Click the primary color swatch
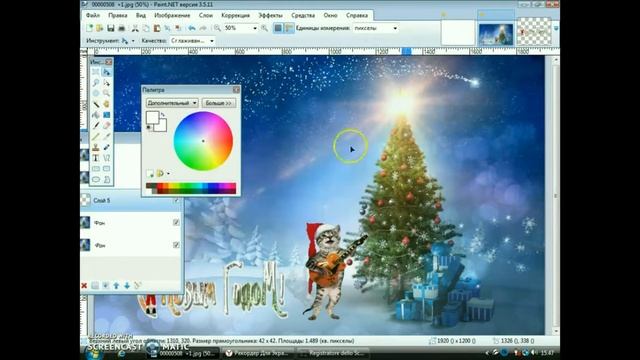The width and height of the screenshot is (640, 360). (x=152, y=118)
